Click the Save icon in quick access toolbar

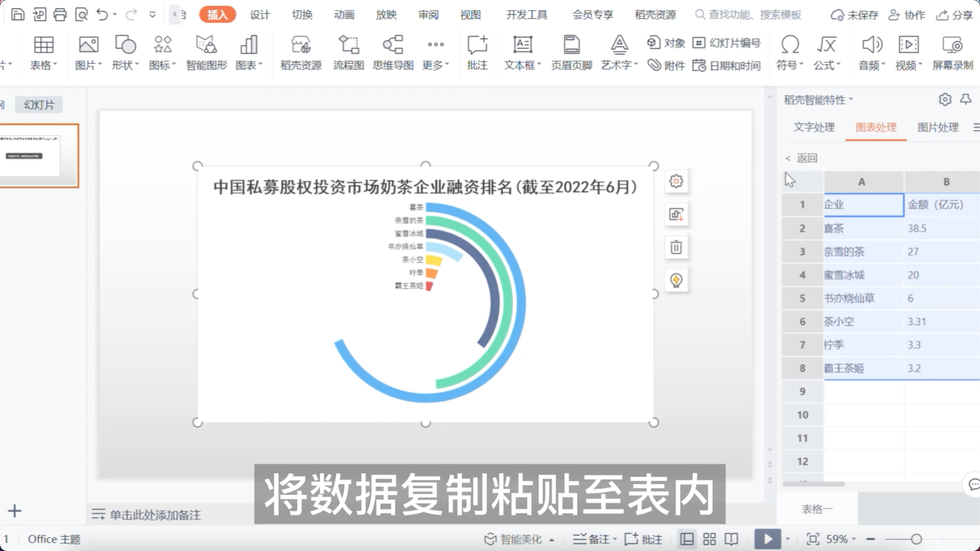pyautogui.click(x=17, y=14)
